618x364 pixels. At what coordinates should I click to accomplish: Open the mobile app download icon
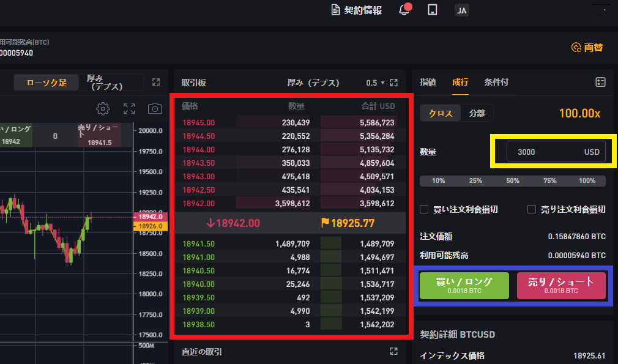(433, 9)
